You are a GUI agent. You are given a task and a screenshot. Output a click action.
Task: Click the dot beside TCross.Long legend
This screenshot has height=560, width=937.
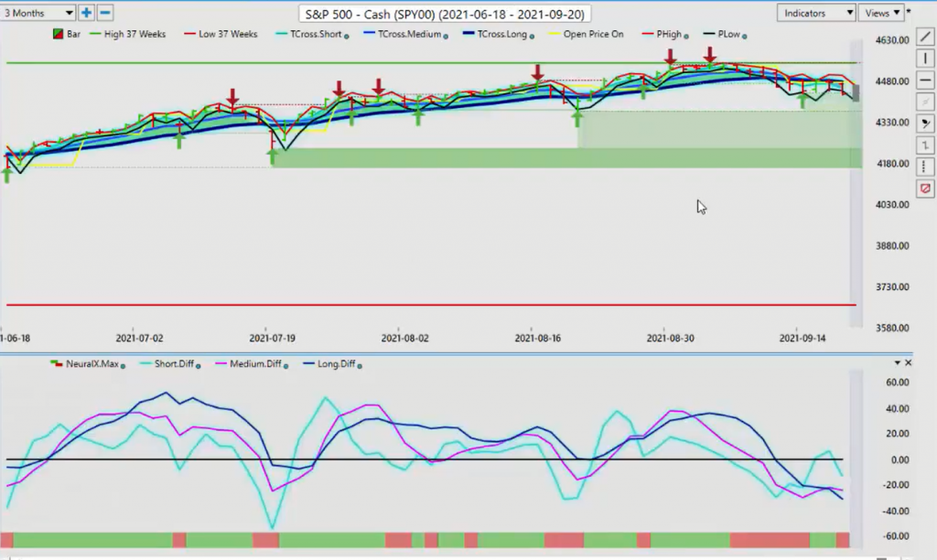point(532,36)
